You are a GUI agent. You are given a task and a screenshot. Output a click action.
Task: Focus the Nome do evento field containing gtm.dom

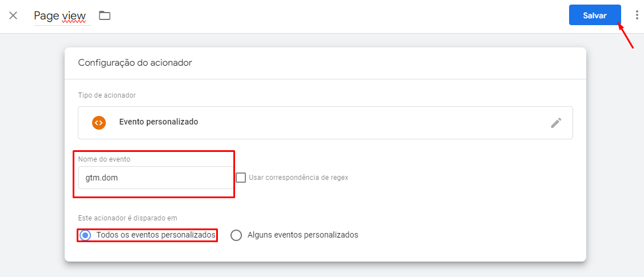[155, 178]
